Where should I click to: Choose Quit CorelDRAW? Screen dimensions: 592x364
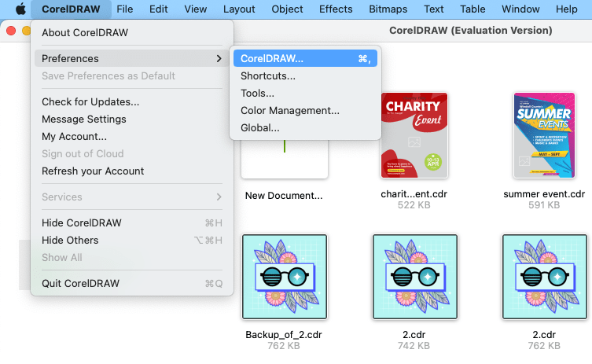coord(132,284)
